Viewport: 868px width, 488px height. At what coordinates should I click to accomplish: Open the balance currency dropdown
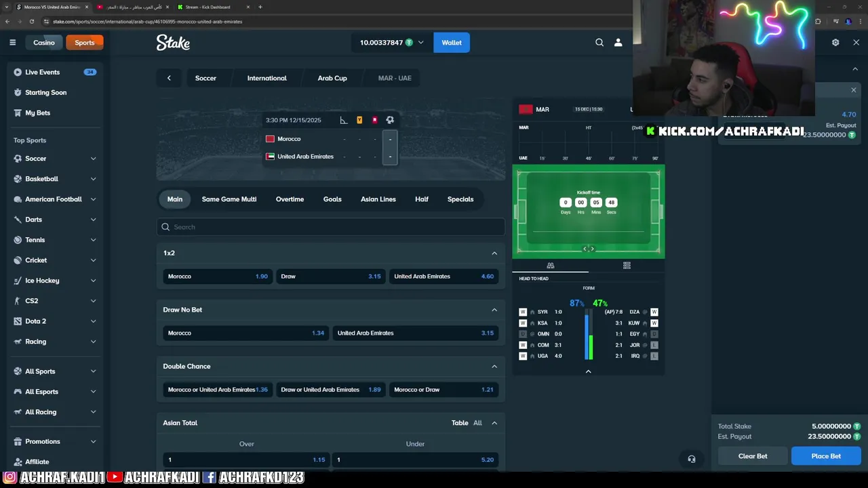[420, 43]
